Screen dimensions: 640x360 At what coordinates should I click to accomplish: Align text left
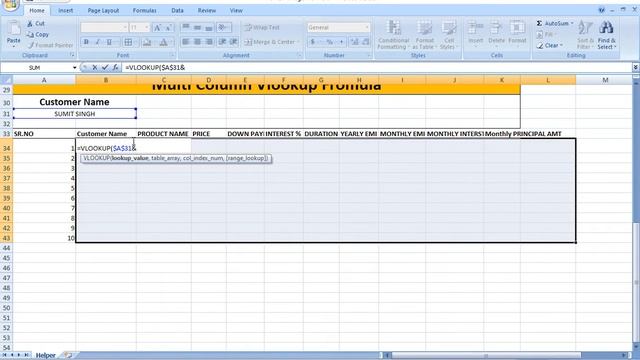click(186, 42)
